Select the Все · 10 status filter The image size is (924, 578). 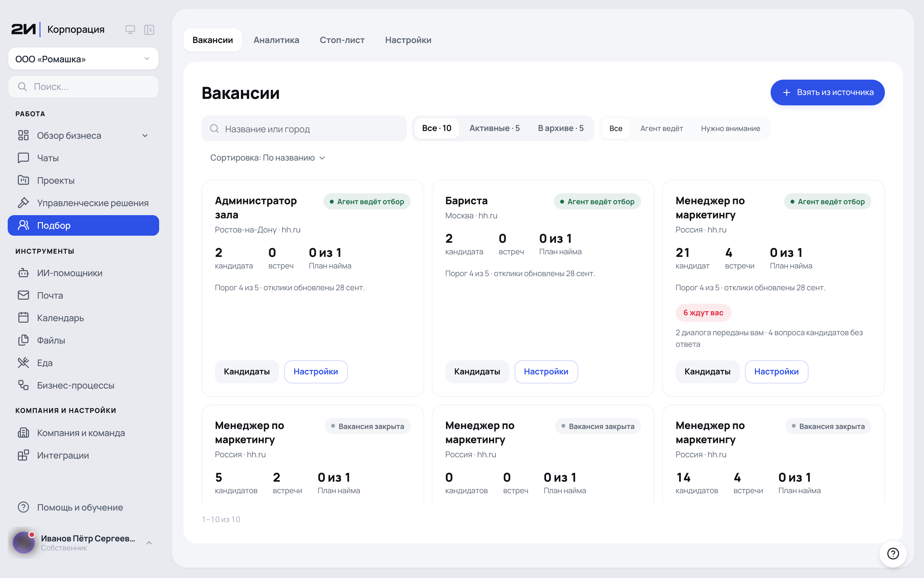pos(436,128)
